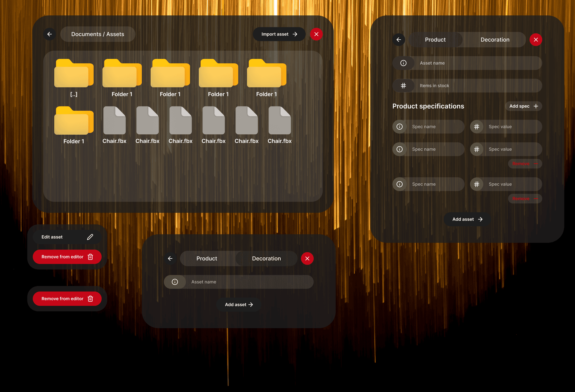The image size is (575, 392).
Task: Click the info icon beside Items in stock's Asset name
Action: click(x=403, y=63)
